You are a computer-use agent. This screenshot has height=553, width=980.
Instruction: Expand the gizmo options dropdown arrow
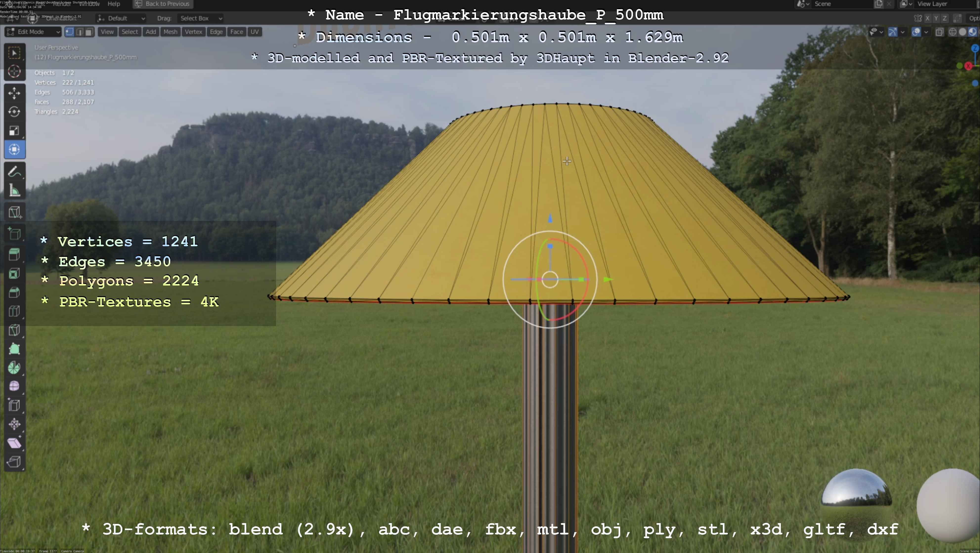tap(902, 32)
